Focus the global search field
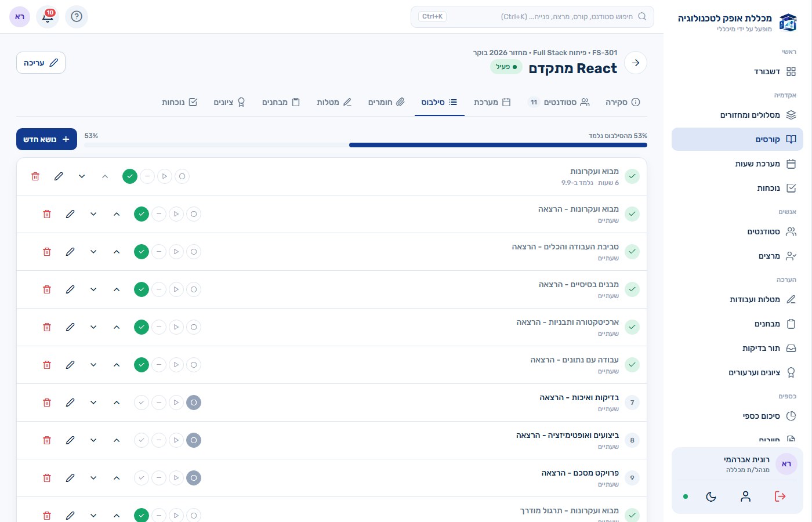812x522 pixels. pyautogui.click(x=532, y=17)
